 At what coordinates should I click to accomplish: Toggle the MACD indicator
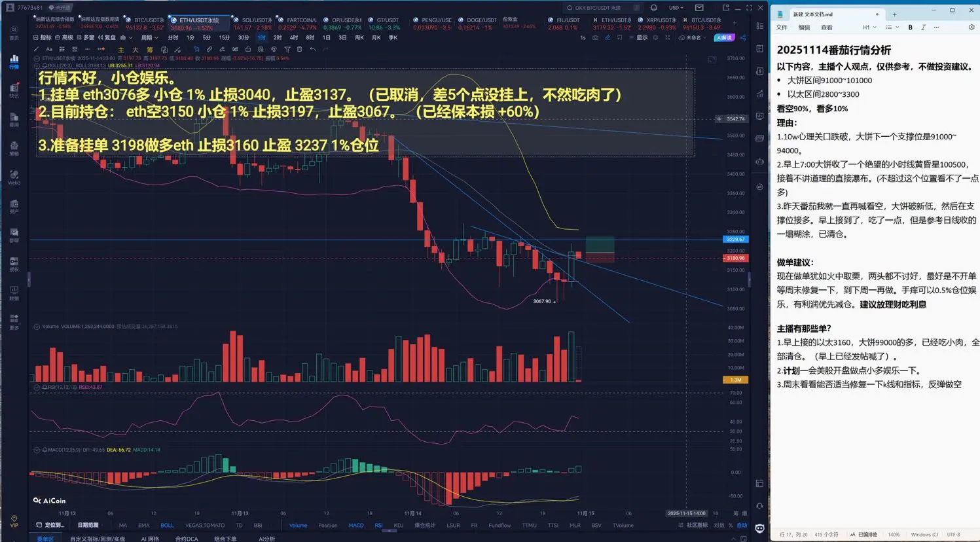[x=355, y=525]
